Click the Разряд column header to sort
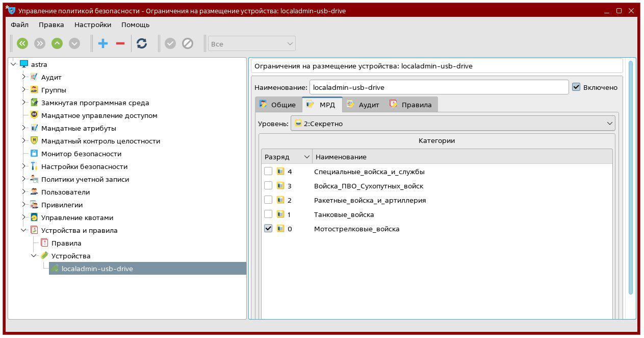Image resolution: width=644 pixels, height=338 pixels. tap(287, 157)
